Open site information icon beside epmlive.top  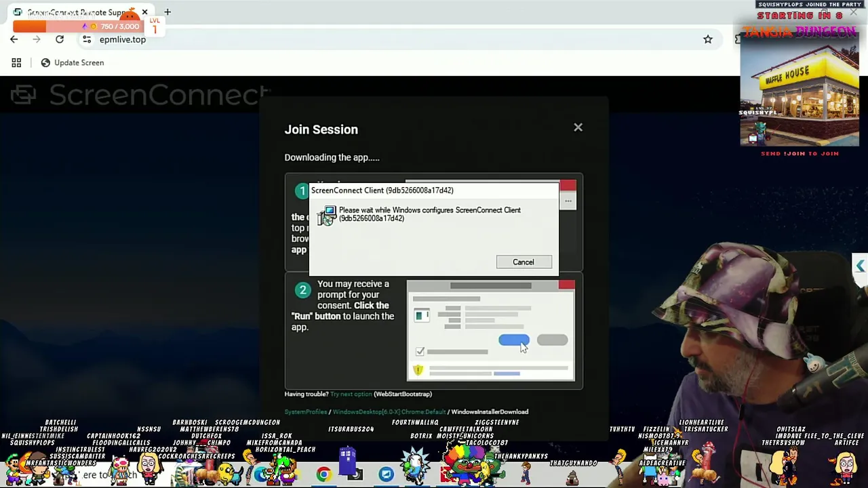[x=87, y=39]
